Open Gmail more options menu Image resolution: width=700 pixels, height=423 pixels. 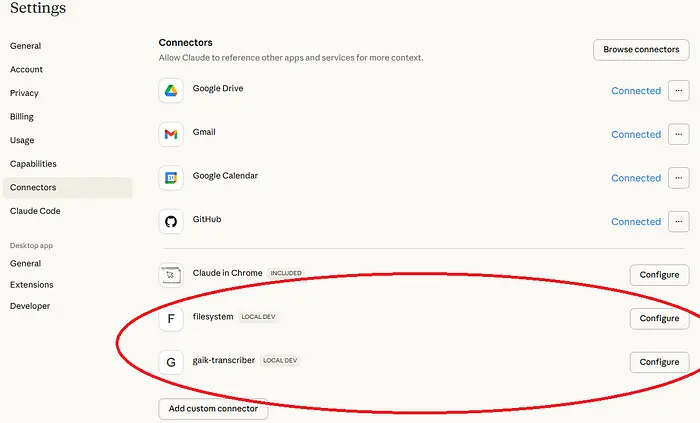coord(679,134)
